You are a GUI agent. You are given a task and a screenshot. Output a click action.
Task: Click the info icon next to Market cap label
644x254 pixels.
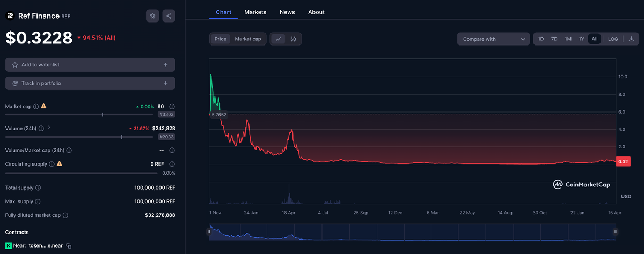36,106
